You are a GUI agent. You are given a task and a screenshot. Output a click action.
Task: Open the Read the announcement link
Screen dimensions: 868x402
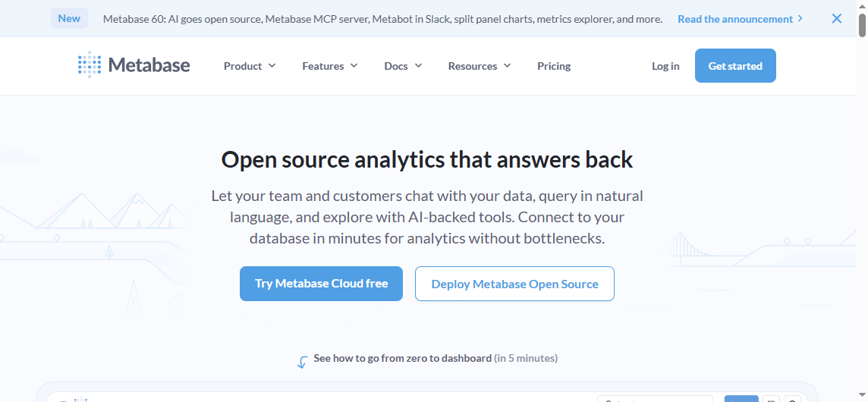click(734, 18)
